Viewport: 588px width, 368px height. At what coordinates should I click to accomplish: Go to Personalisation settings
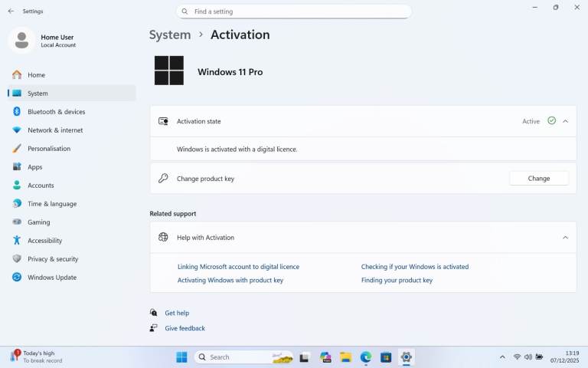48,149
